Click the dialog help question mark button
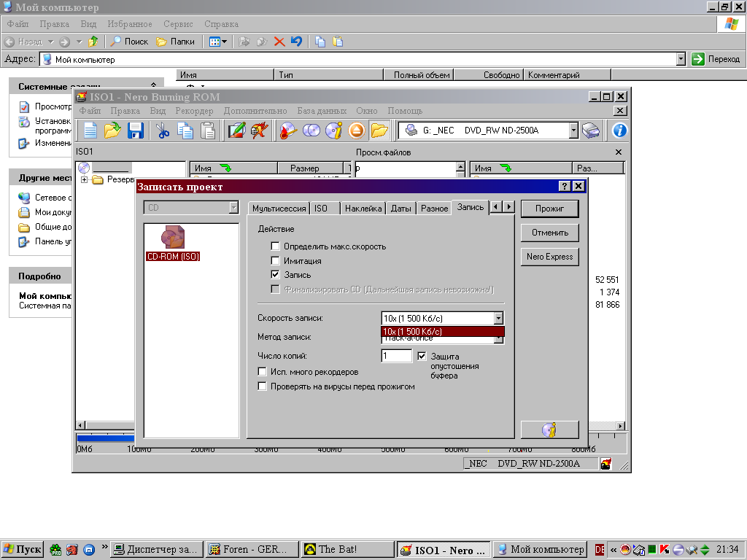 (565, 186)
